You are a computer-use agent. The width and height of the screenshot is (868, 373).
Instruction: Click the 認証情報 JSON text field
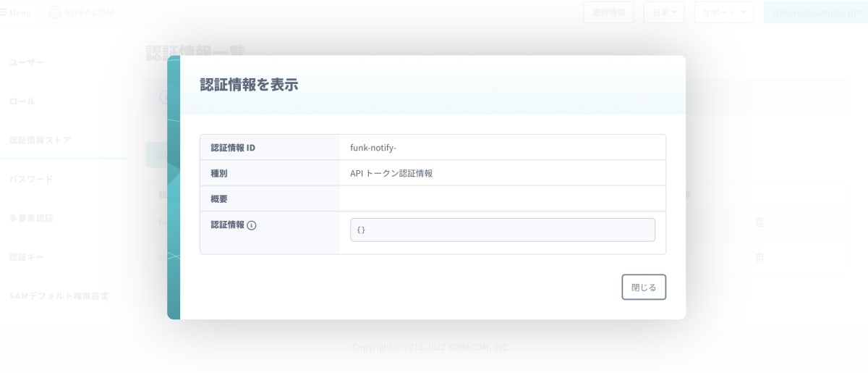click(503, 230)
